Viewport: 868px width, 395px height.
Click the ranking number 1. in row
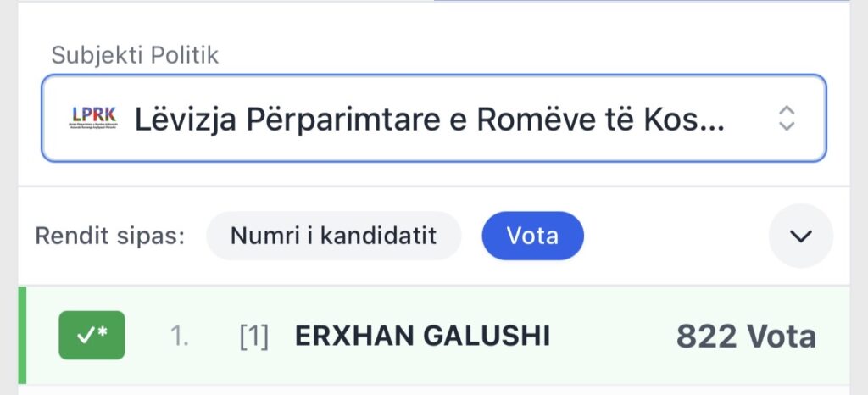[180, 337]
